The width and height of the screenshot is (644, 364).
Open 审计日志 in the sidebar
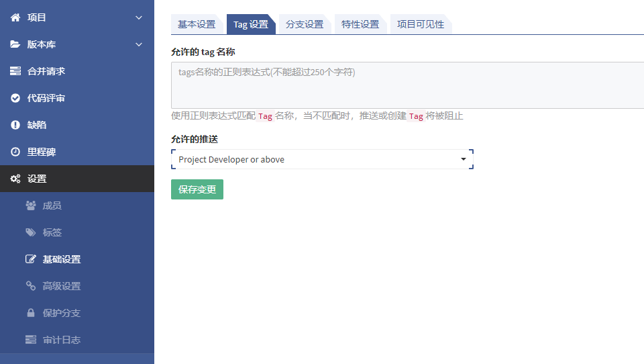[61, 340]
